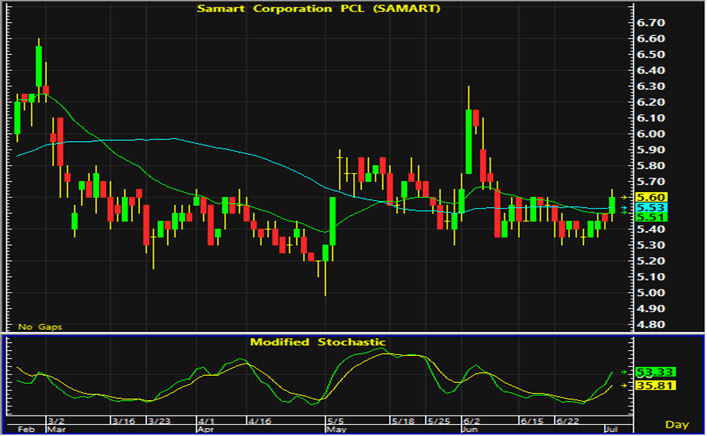Click the 3/23 date marker
Screen dimensions: 707x436
159,421
